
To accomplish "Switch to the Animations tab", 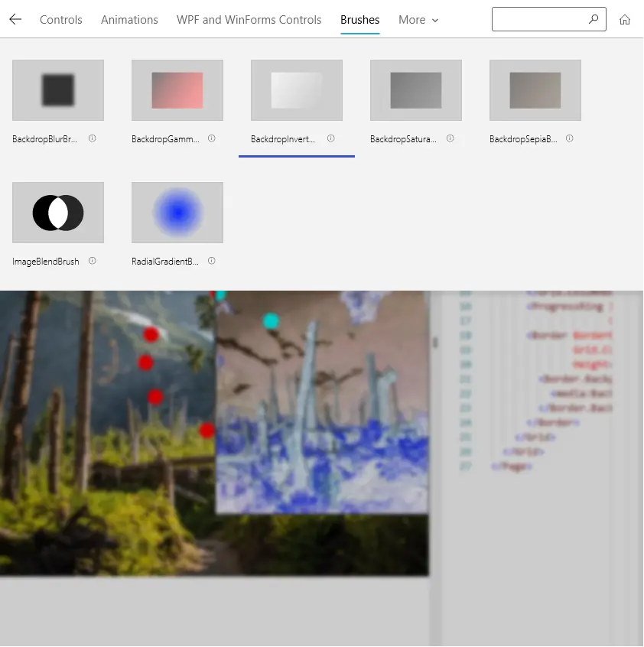I will click(x=129, y=20).
